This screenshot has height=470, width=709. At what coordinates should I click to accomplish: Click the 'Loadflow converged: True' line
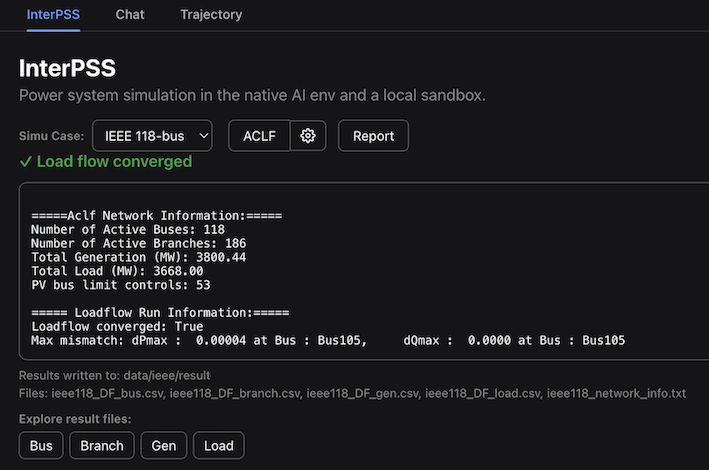[x=117, y=327]
